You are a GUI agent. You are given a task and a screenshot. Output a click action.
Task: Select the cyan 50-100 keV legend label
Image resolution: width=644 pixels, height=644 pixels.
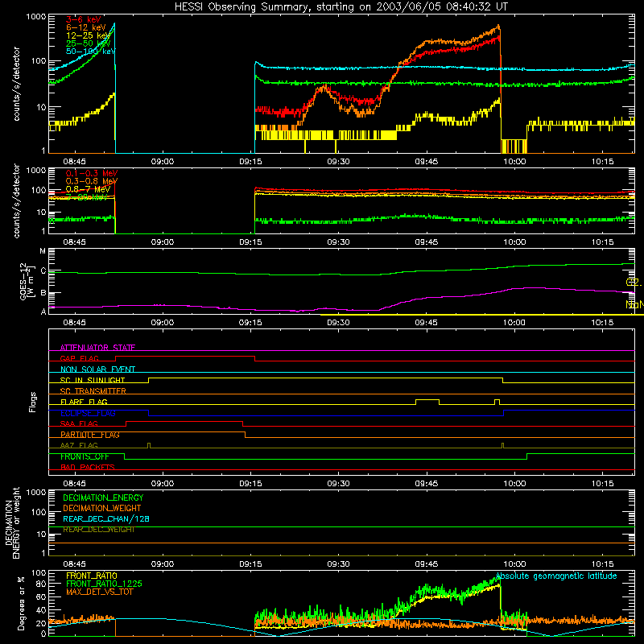point(91,52)
